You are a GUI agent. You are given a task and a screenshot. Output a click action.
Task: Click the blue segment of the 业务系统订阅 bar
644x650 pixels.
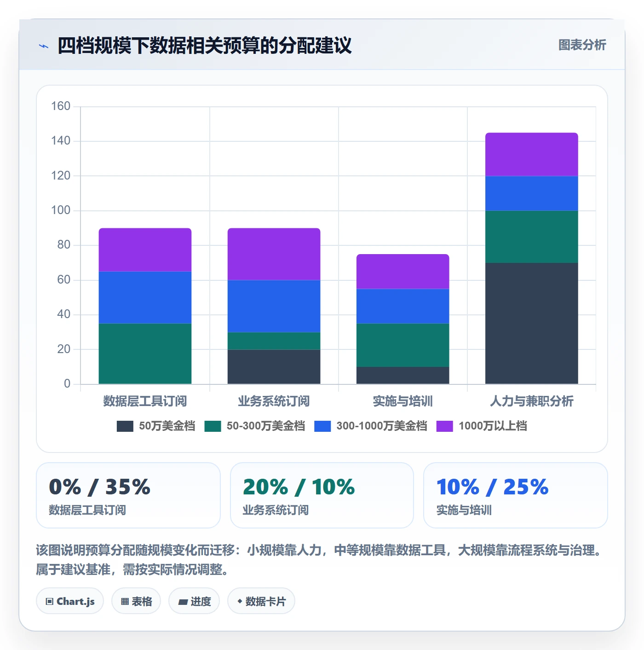(x=274, y=306)
